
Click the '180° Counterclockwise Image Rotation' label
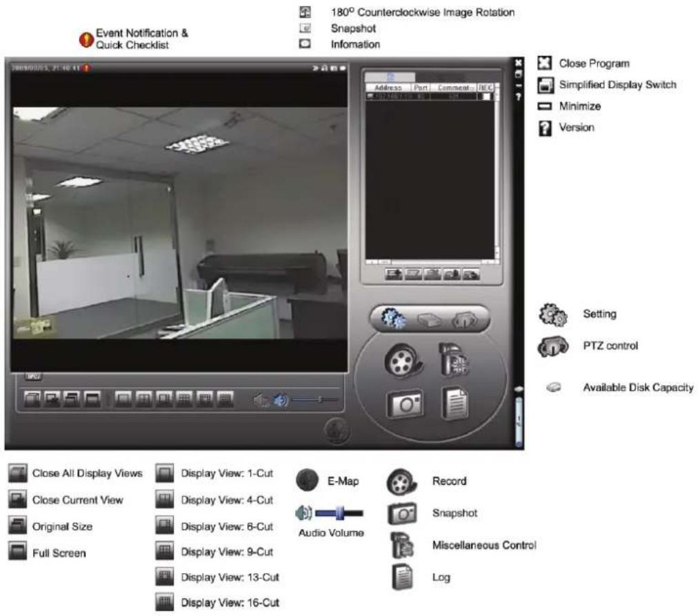[422, 12]
